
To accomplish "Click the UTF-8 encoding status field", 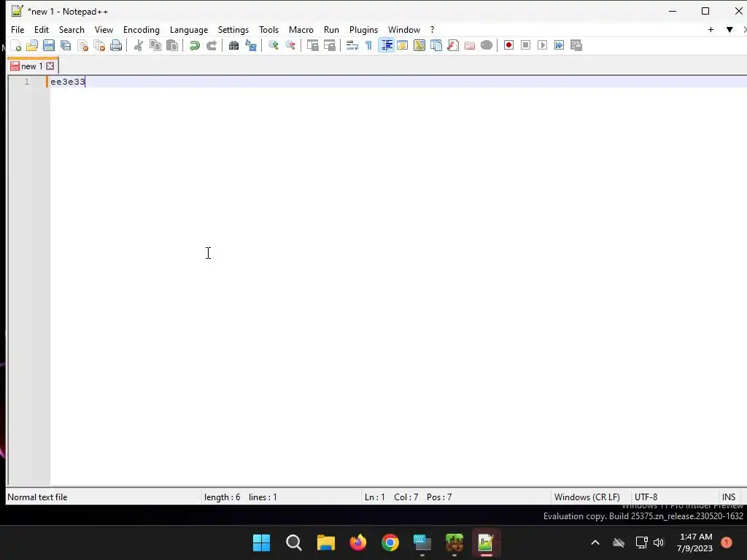I will tap(646, 497).
